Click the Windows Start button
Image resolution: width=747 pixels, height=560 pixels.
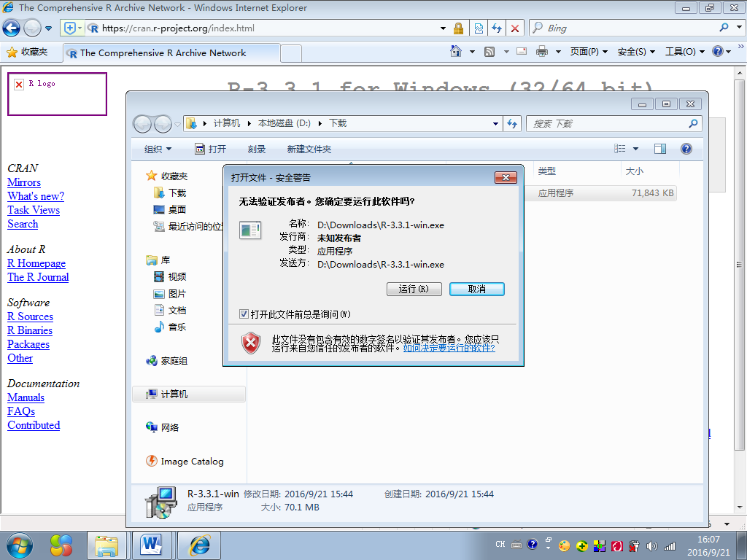pyautogui.click(x=20, y=545)
